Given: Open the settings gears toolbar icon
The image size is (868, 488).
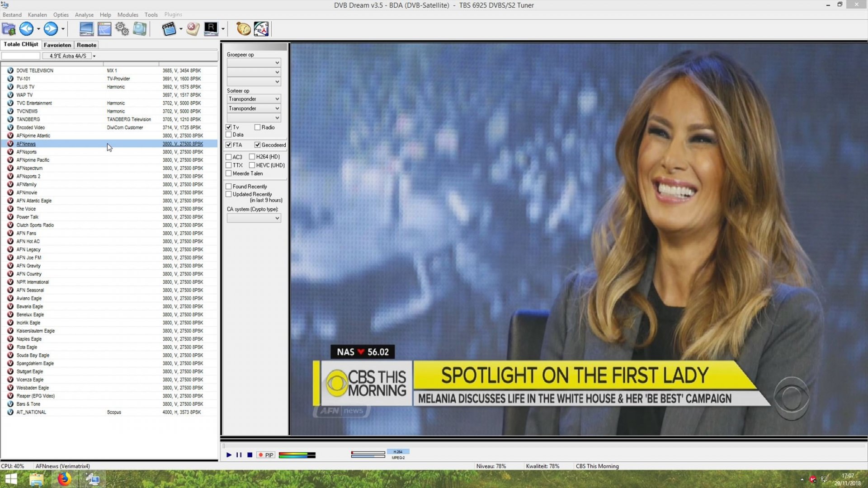Looking at the screenshot, I should pos(122,29).
